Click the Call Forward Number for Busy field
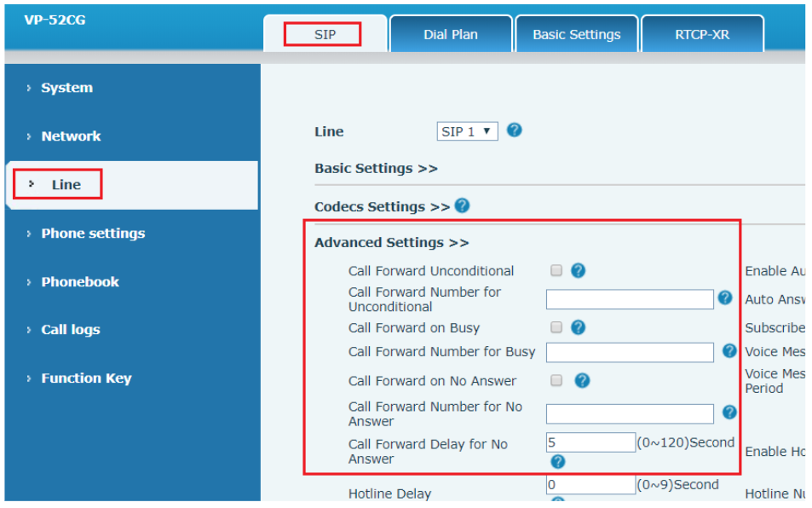 pos(630,352)
